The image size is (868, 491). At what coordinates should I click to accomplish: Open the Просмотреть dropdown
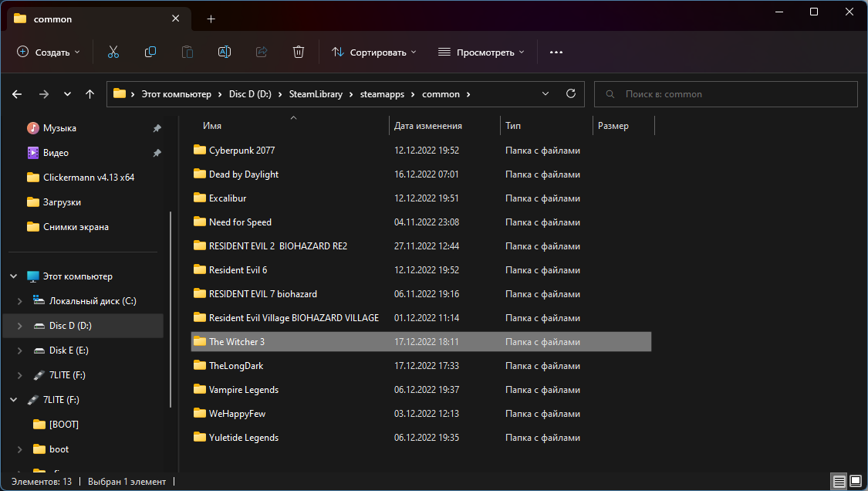pos(481,52)
